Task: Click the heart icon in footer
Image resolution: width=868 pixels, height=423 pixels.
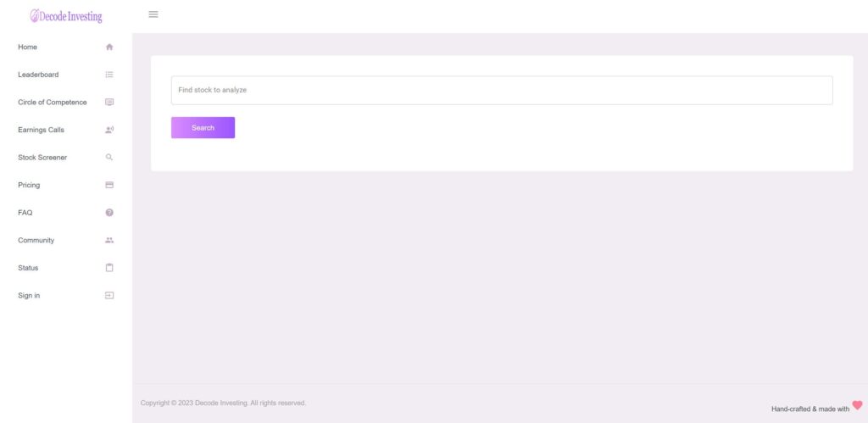Action: [x=857, y=405]
